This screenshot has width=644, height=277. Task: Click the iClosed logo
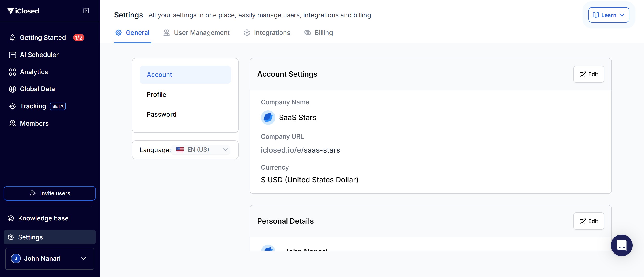23,11
